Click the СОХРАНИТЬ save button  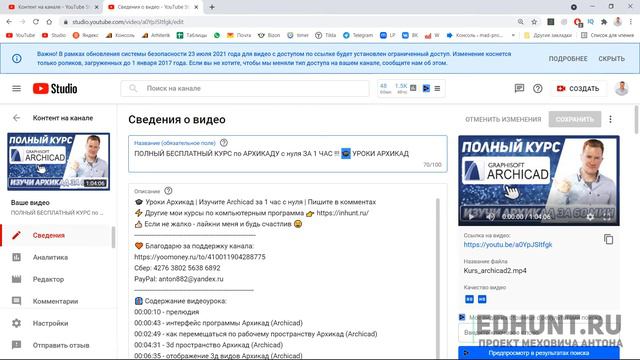(574, 120)
